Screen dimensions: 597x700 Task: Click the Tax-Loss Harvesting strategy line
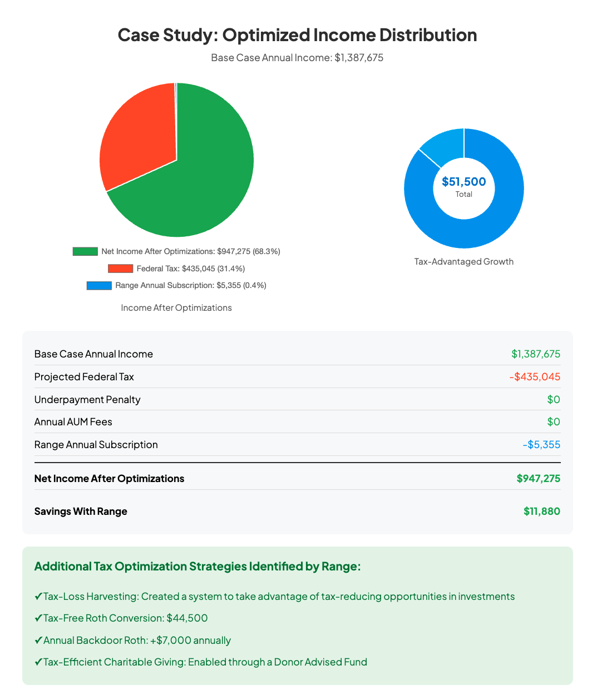[275, 597]
